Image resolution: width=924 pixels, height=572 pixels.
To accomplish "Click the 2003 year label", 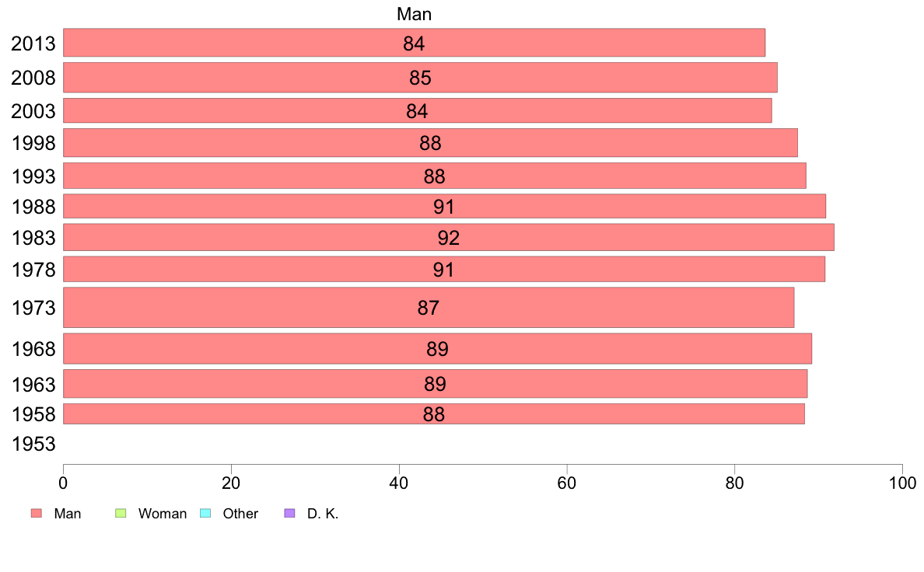I will click(x=33, y=111).
